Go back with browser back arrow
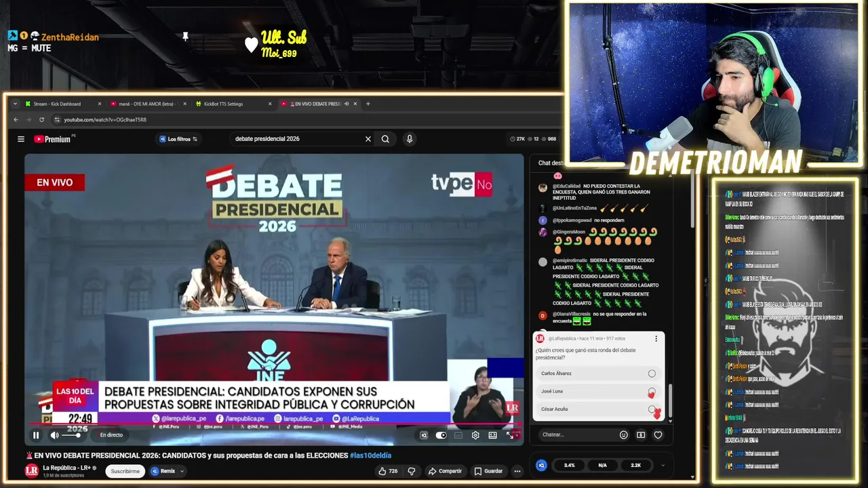 pyautogui.click(x=16, y=120)
